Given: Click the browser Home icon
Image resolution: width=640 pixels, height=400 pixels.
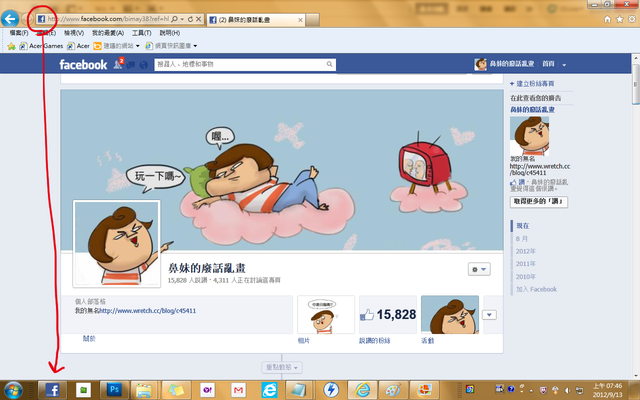Looking at the screenshot, I should point(607,19).
